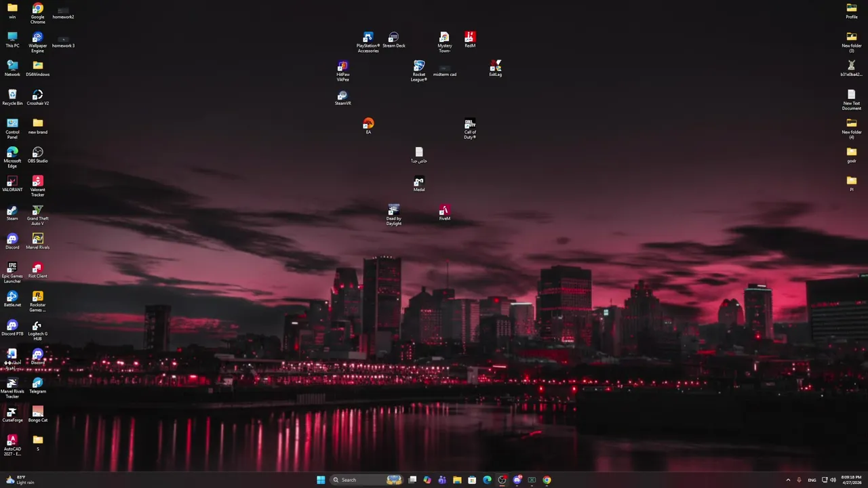The image size is (868, 488).
Task: Open AutoCAD 2027 shortcut
Action: pos(12,445)
